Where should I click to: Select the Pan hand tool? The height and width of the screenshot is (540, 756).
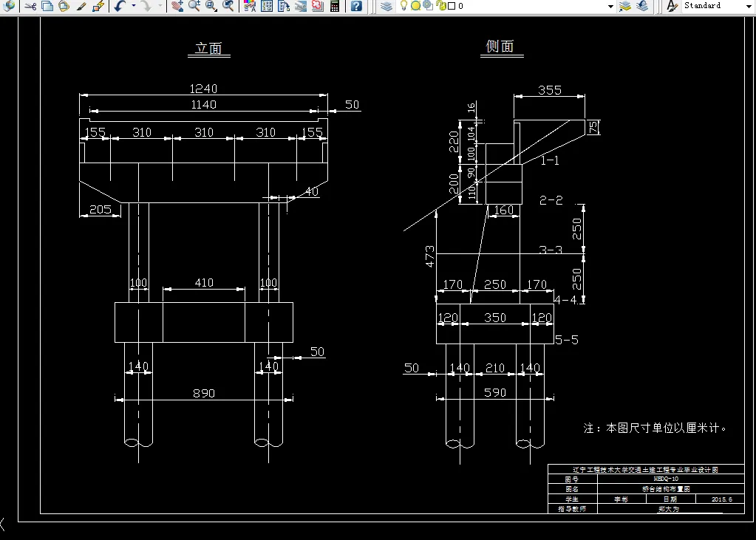pos(177,6)
